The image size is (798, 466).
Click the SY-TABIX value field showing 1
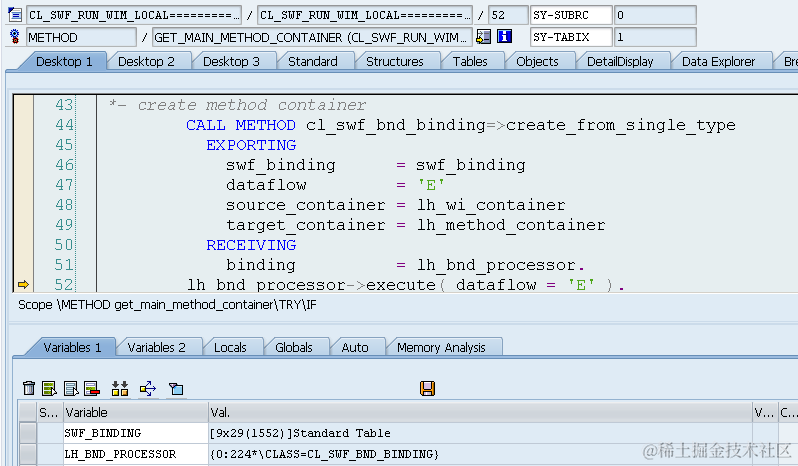[654, 37]
